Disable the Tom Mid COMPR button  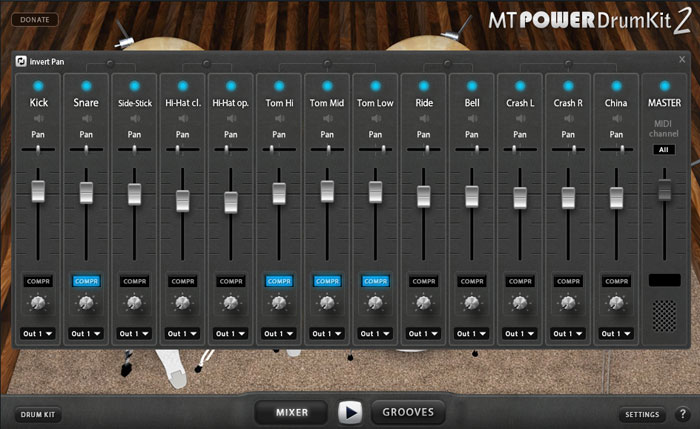click(327, 281)
